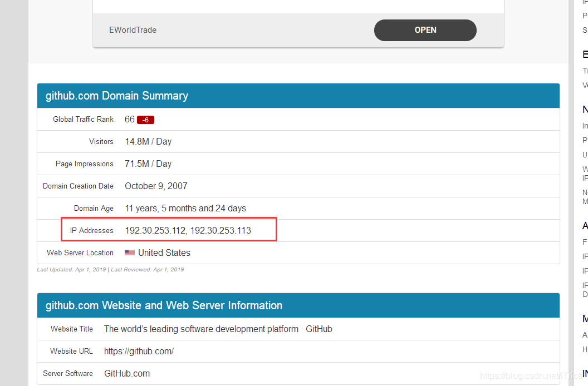Click the website URL https://github.com/

[139, 352]
